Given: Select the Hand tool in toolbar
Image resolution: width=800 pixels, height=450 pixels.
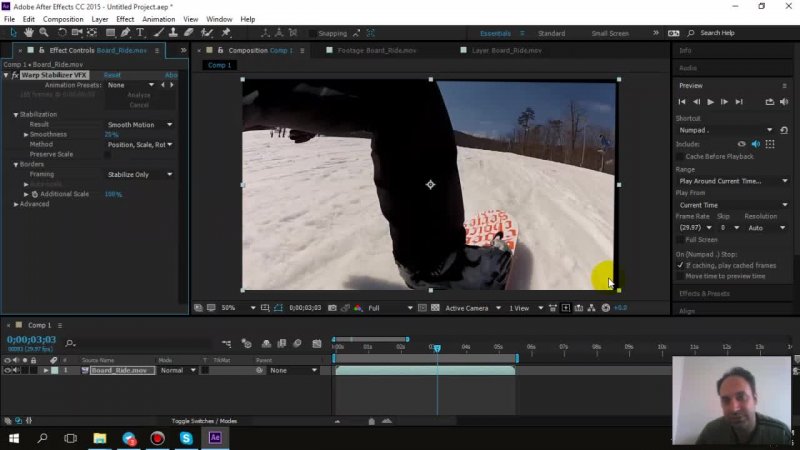Looking at the screenshot, I should click(x=29, y=33).
